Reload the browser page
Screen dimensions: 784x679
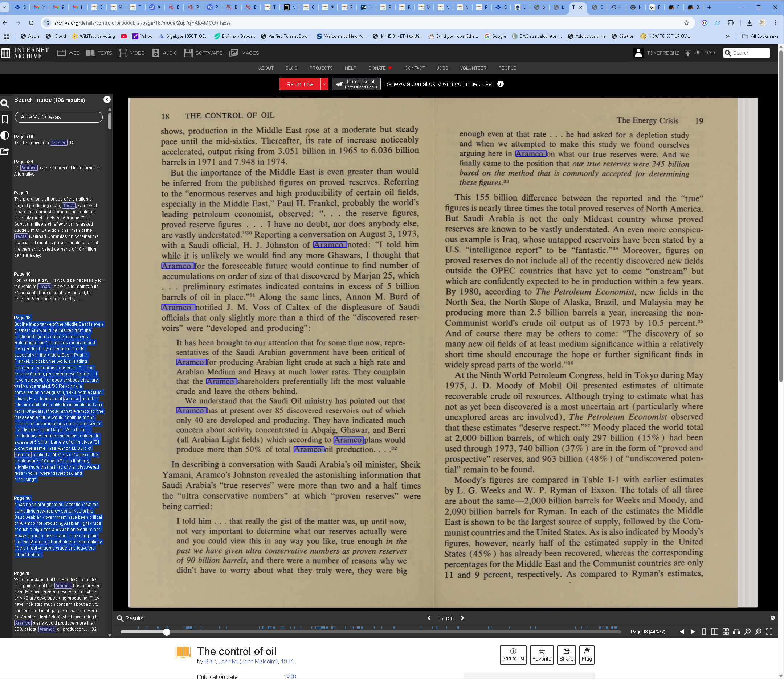tap(31, 23)
